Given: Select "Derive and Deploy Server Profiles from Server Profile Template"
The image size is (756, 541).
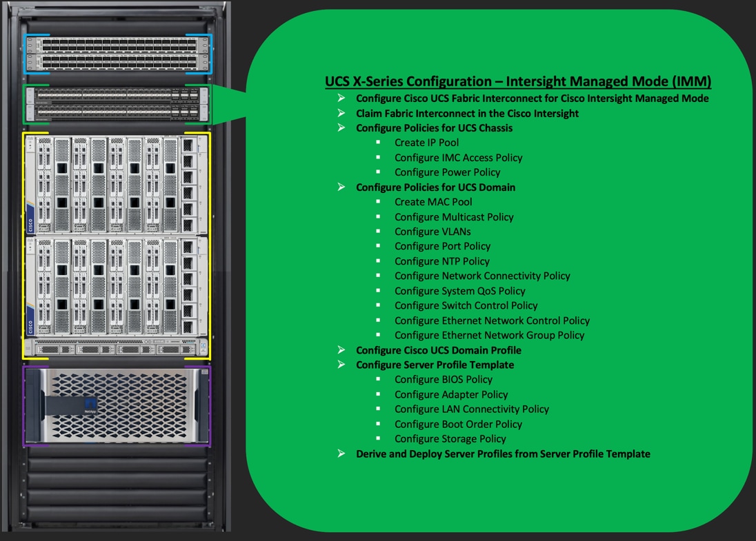Looking at the screenshot, I should point(503,453).
